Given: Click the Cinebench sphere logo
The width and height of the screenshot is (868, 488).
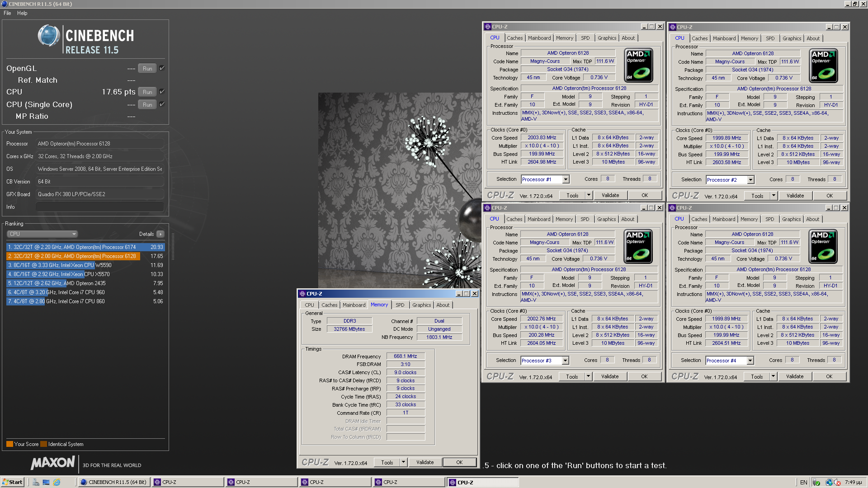Looking at the screenshot, I should (49, 35).
